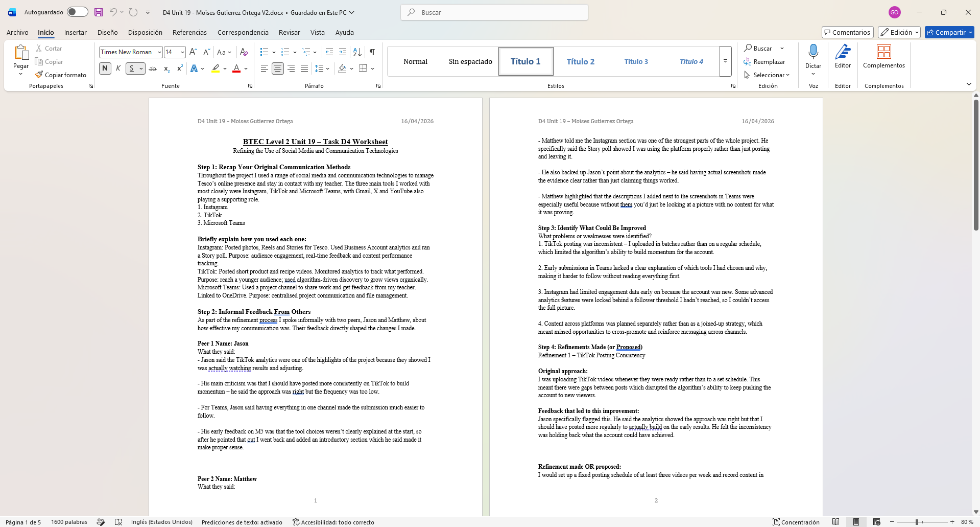Click the Cortar scissors button
Screen dimensions: 980x527
[49, 48]
